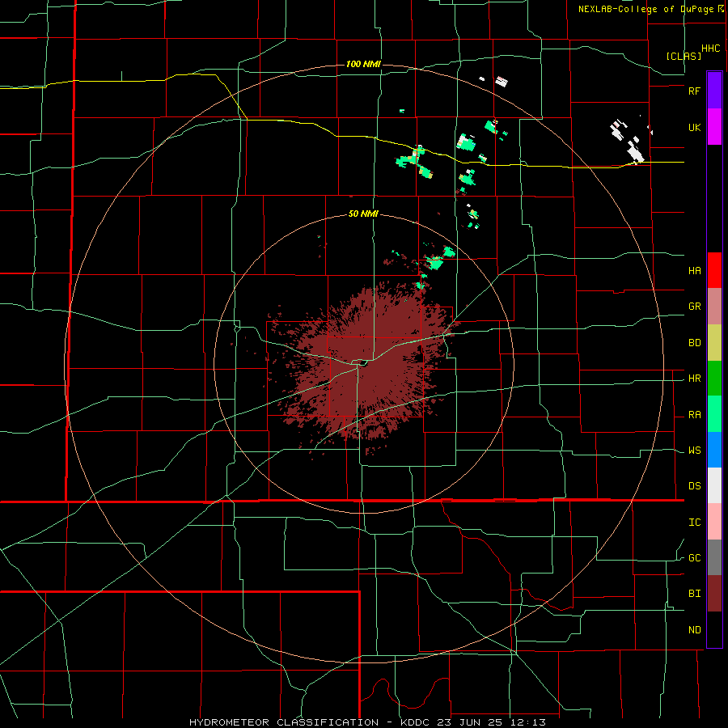Click the UK legend label

[694, 127]
